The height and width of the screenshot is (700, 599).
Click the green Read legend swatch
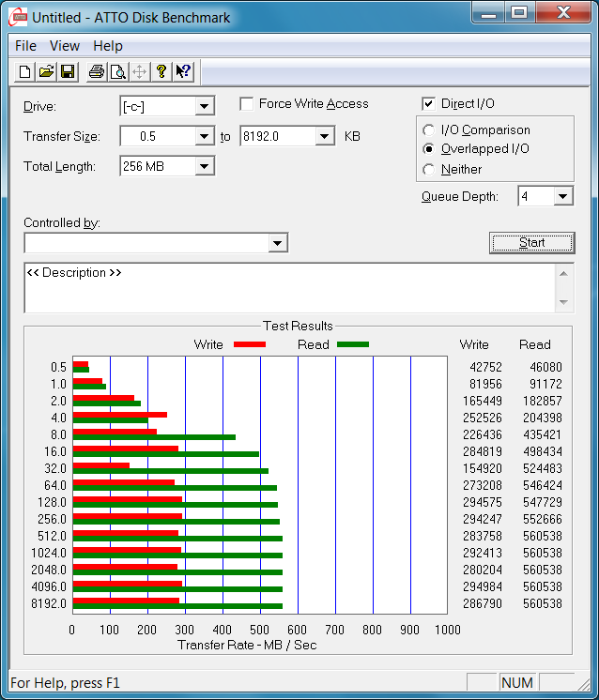pyautogui.click(x=353, y=344)
